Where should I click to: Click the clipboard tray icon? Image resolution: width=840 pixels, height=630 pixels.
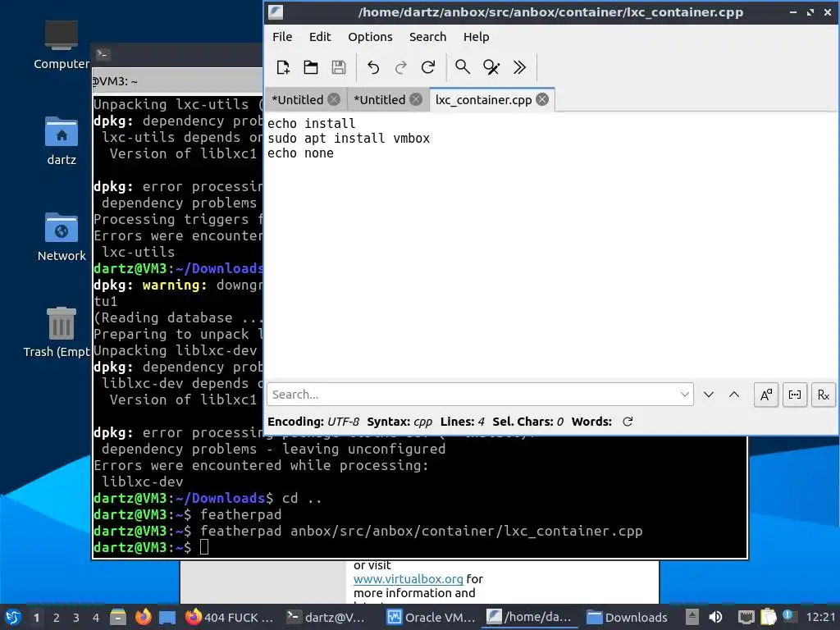tap(768, 617)
